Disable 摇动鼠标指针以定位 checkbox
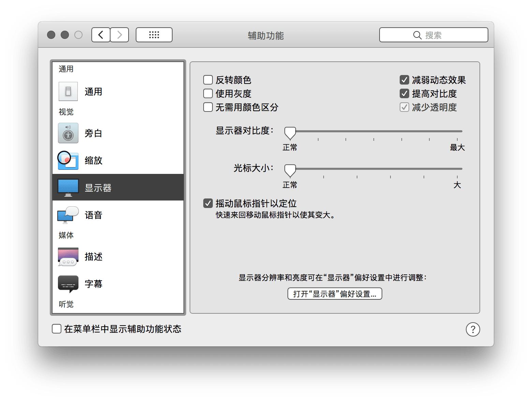This screenshot has height=401, width=532. click(208, 203)
